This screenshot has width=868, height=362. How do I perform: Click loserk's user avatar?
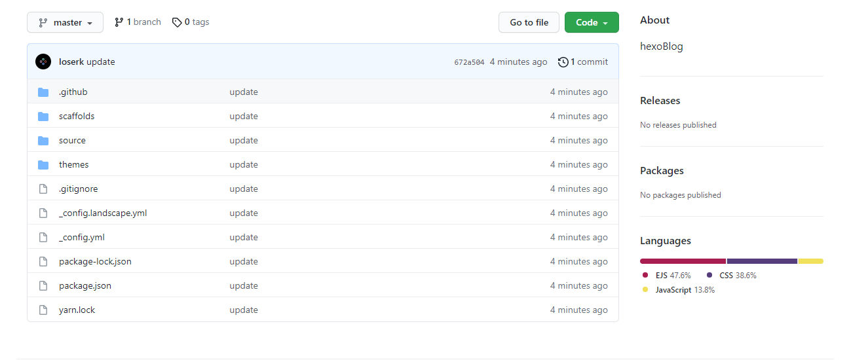[43, 62]
